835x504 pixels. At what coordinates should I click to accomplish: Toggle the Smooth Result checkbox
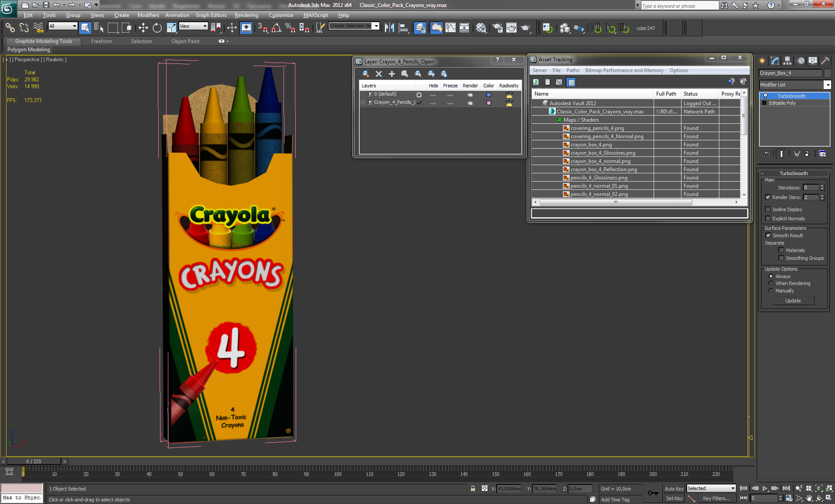tap(768, 235)
